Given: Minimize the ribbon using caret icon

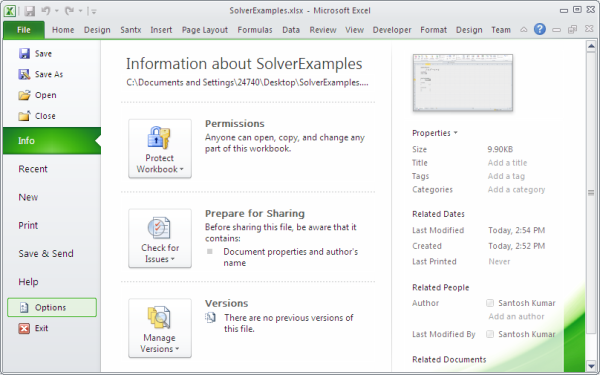Looking at the screenshot, I should tap(523, 29).
